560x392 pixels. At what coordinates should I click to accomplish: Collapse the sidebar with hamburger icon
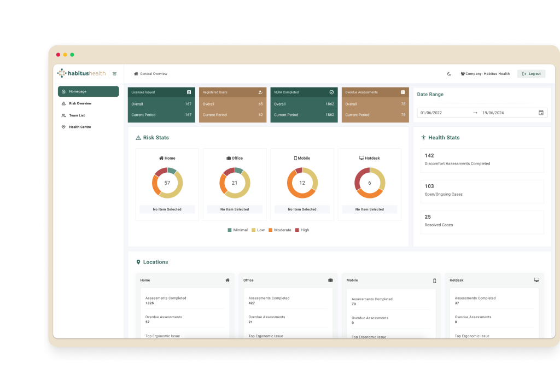click(x=115, y=74)
